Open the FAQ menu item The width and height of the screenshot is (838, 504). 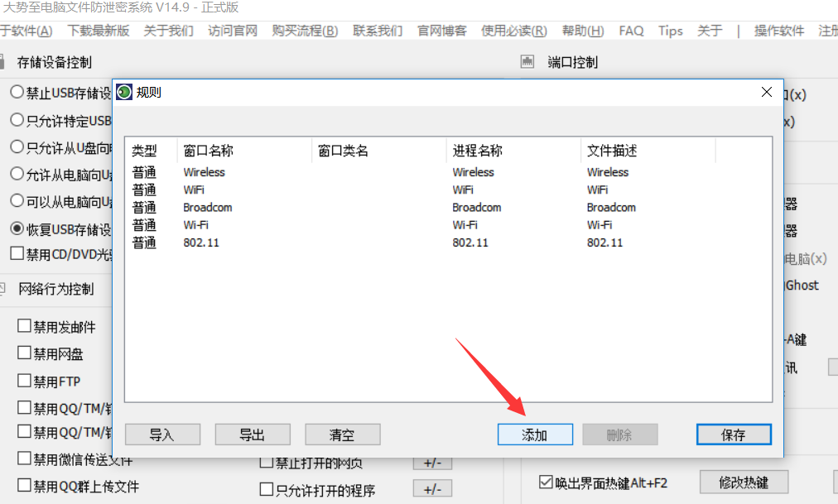pyautogui.click(x=631, y=31)
